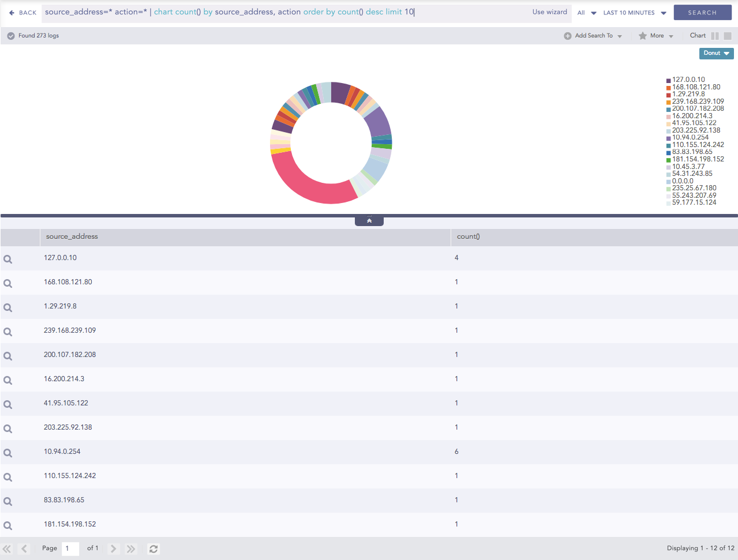Switch to split chart-and-table view
Image resolution: width=738 pixels, height=560 pixels.
(715, 36)
